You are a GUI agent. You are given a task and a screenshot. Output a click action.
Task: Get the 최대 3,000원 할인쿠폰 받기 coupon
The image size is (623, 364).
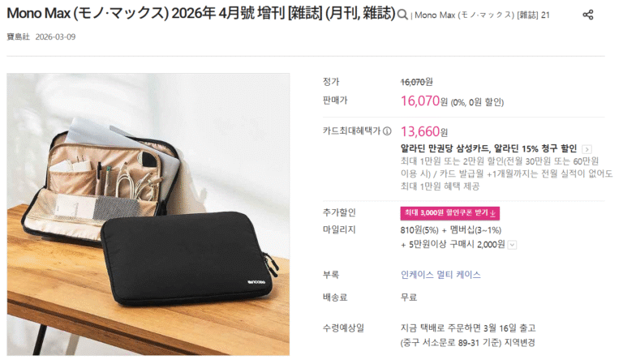[449, 213]
